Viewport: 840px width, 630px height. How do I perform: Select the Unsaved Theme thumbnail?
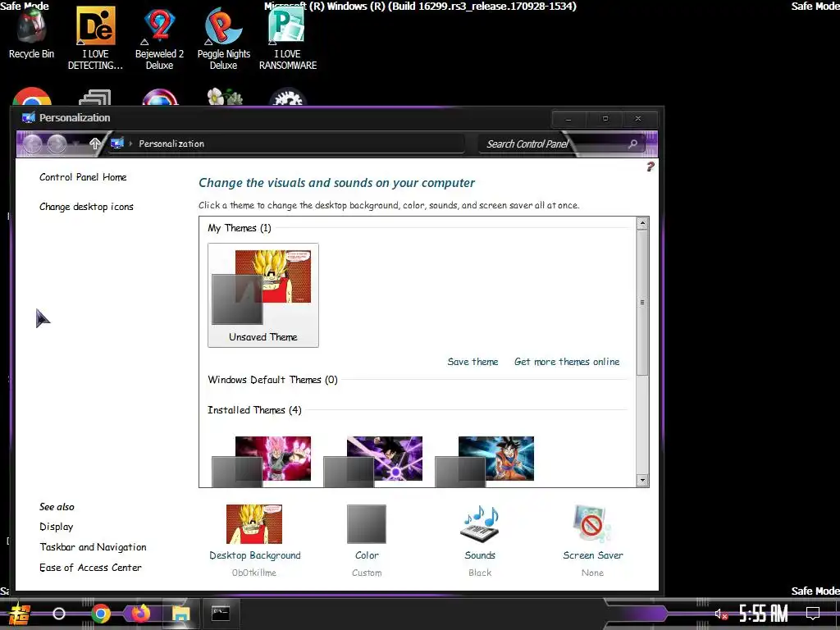[x=263, y=295]
